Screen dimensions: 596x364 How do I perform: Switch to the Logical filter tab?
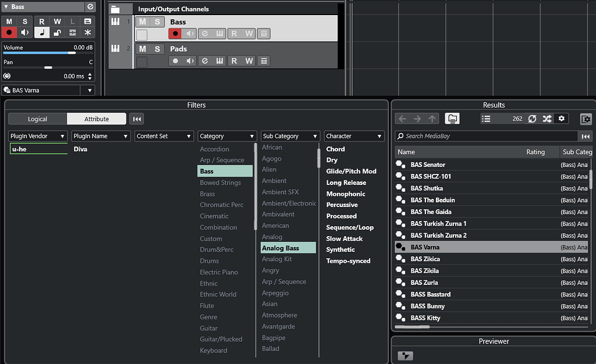(x=37, y=119)
